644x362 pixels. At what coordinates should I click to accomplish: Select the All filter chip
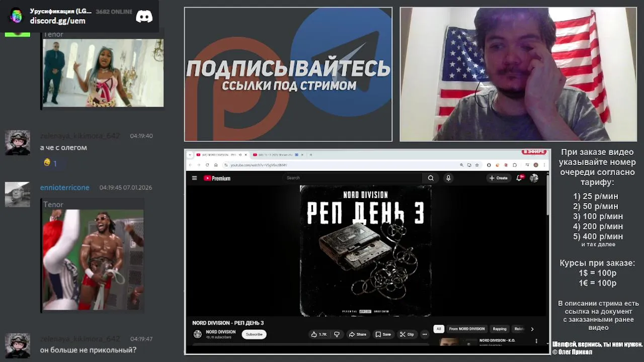[x=439, y=329]
